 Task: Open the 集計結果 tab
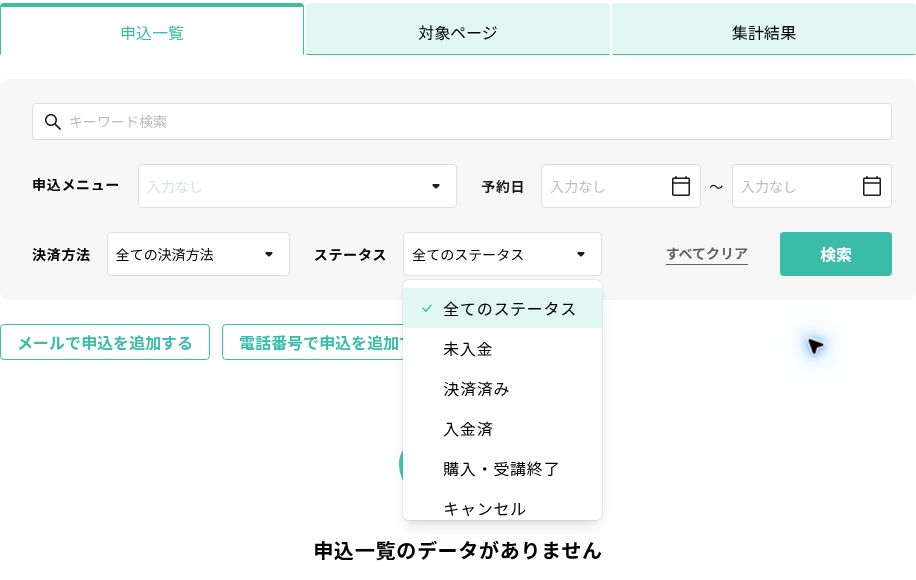764,30
